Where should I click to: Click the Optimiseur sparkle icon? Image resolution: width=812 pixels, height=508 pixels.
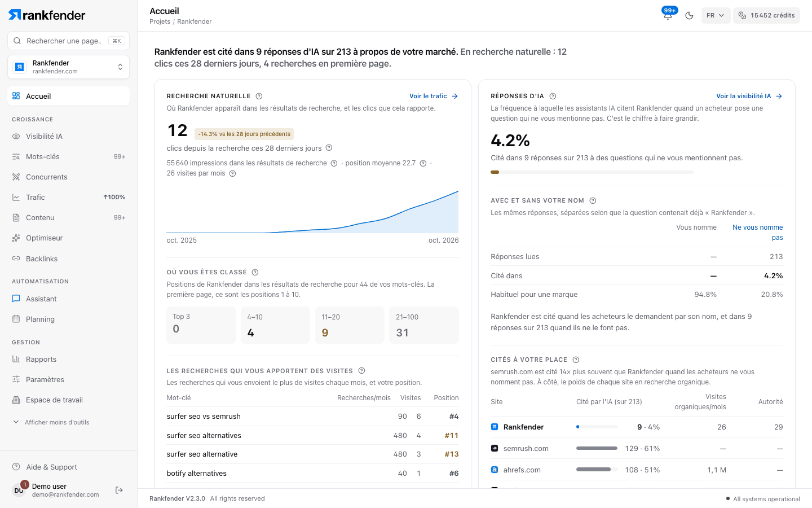(16, 238)
